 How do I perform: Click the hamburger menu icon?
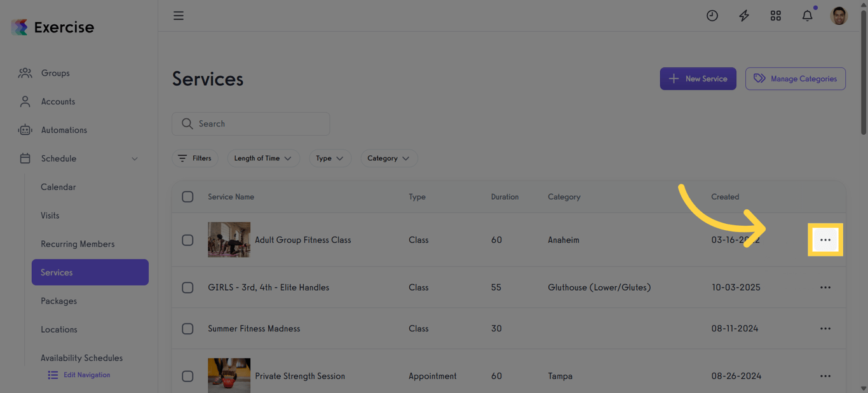(x=179, y=15)
